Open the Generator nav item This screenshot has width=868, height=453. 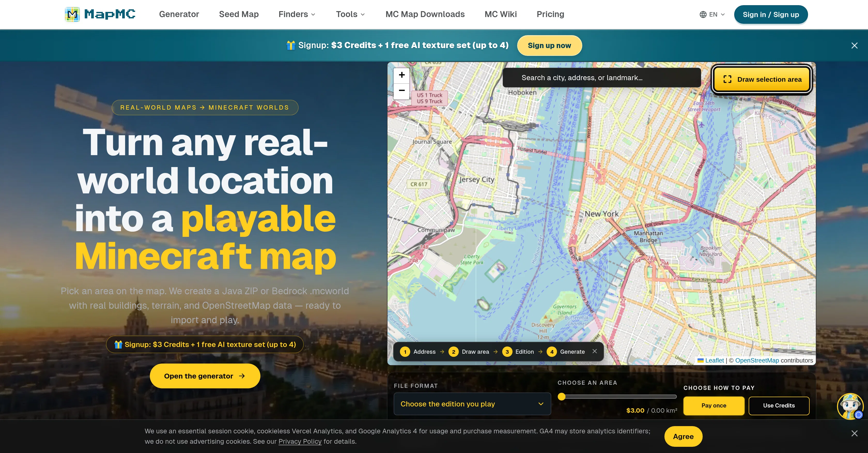click(179, 14)
